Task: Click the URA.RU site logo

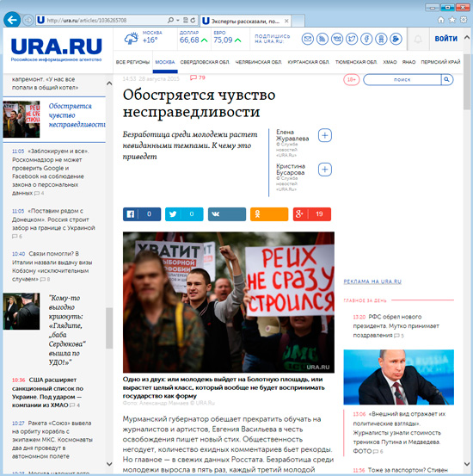Action: (57, 49)
